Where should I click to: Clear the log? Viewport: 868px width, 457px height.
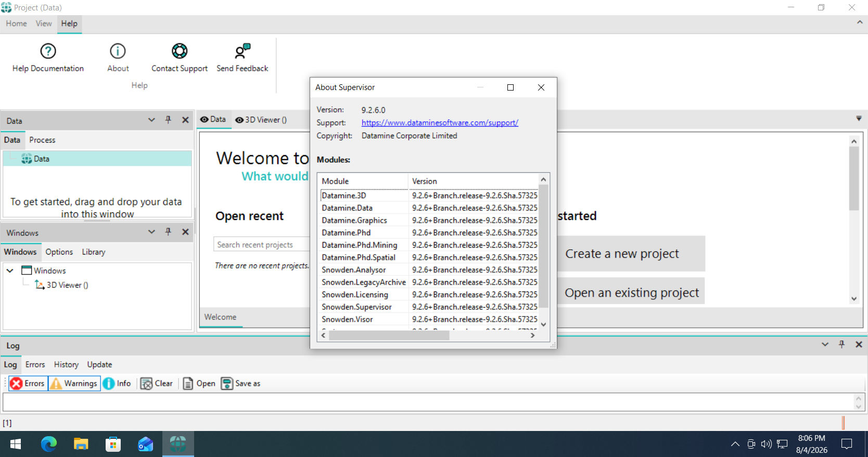tap(157, 384)
